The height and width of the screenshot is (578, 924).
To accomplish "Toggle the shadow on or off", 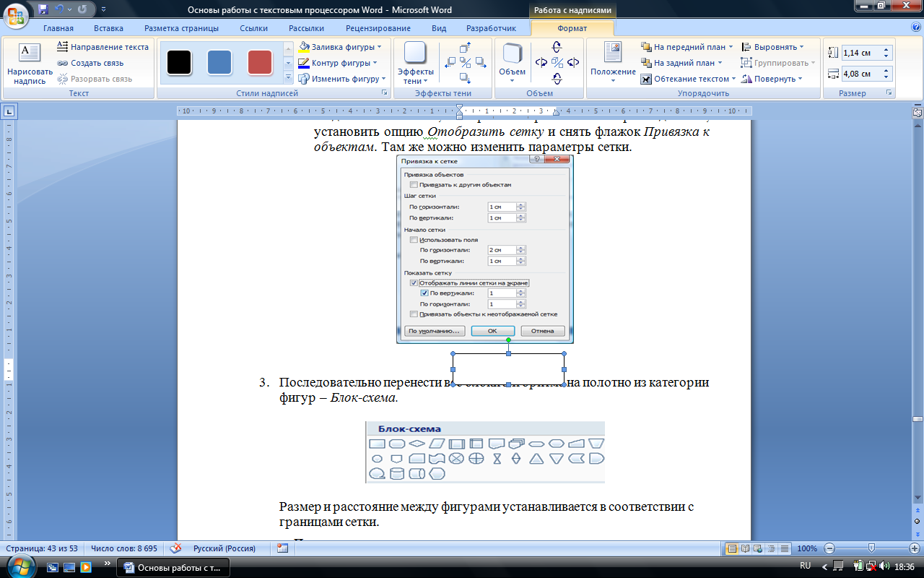I will click(x=466, y=63).
